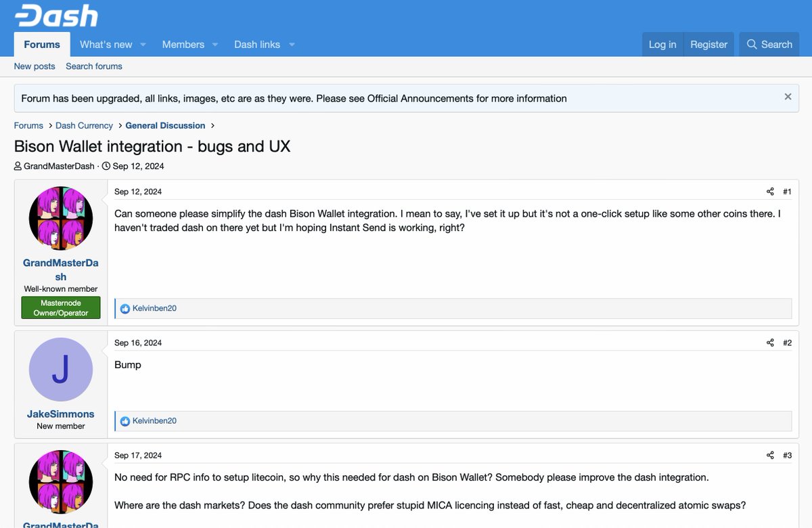Click Masternode Owner/Operator badge
Viewport: 812px width, 528px height.
point(61,308)
